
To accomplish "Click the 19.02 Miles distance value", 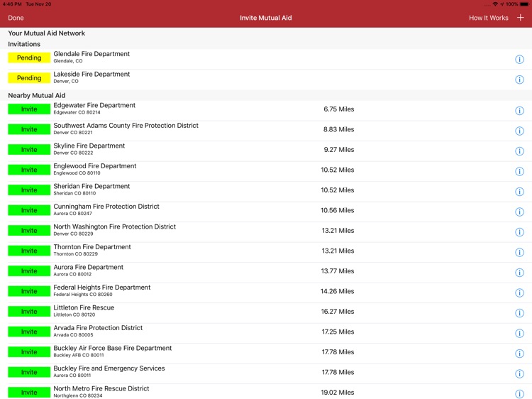I will (x=338, y=393).
